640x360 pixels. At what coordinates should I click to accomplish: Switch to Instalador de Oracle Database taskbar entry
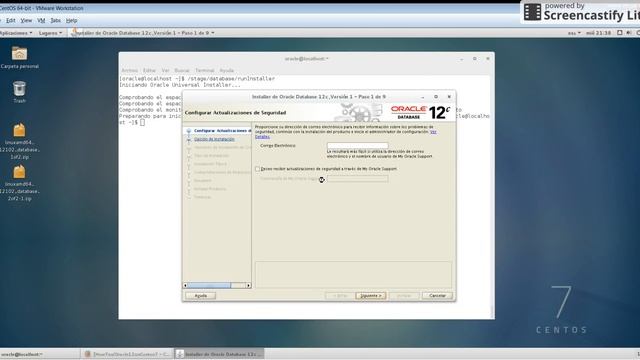[219, 354]
